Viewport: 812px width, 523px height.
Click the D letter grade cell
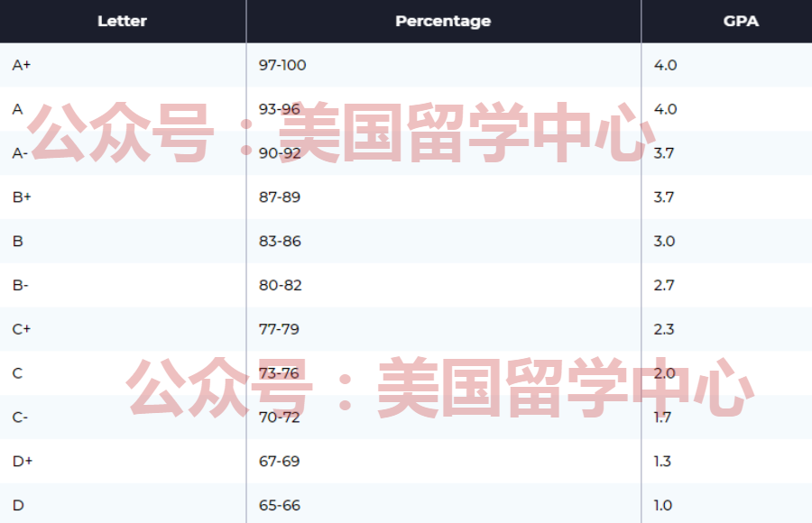pos(16,505)
